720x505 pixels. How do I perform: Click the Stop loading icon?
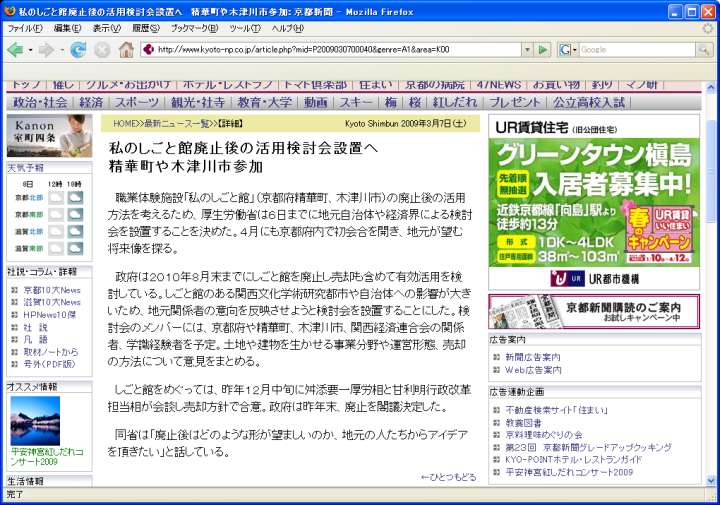(102, 49)
